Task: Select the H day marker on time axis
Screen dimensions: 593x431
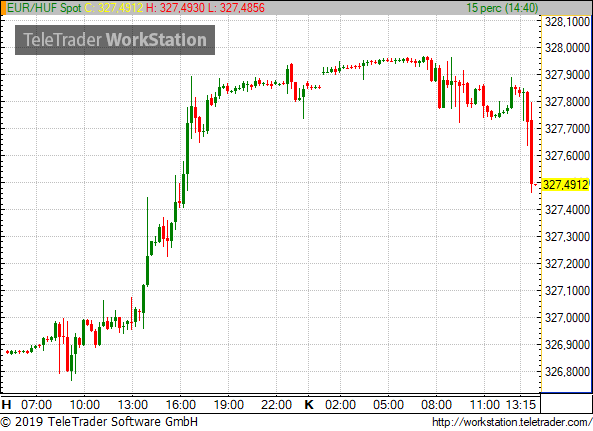Action: pos(6,405)
